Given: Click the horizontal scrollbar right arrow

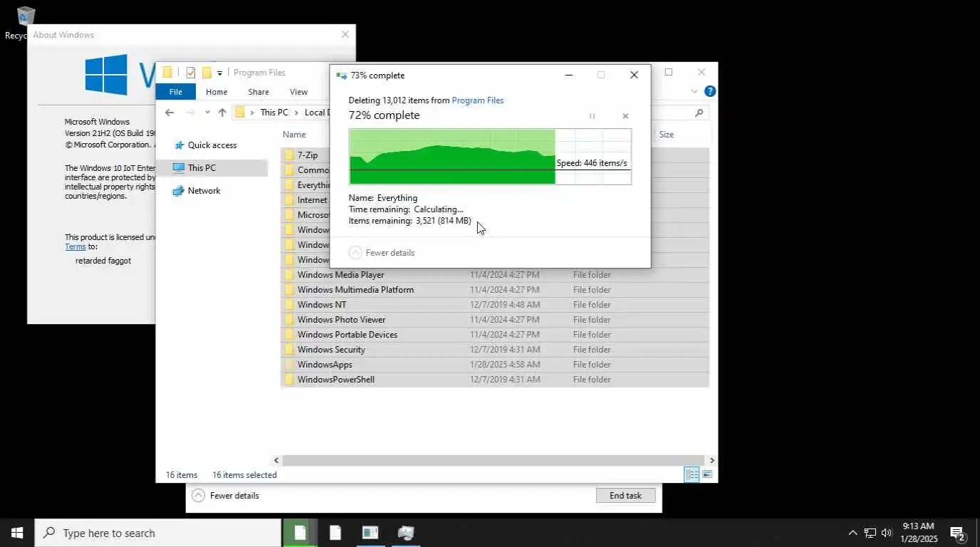Looking at the screenshot, I should (x=711, y=461).
